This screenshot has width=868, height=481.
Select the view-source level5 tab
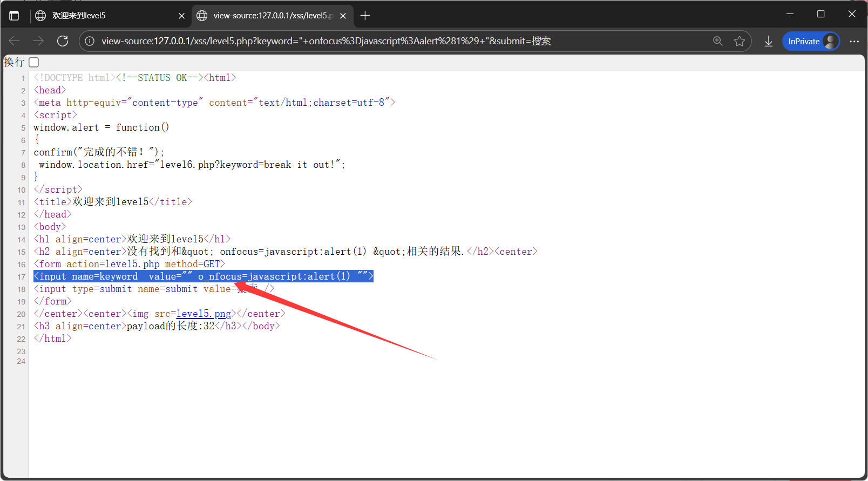tap(273, 16)
